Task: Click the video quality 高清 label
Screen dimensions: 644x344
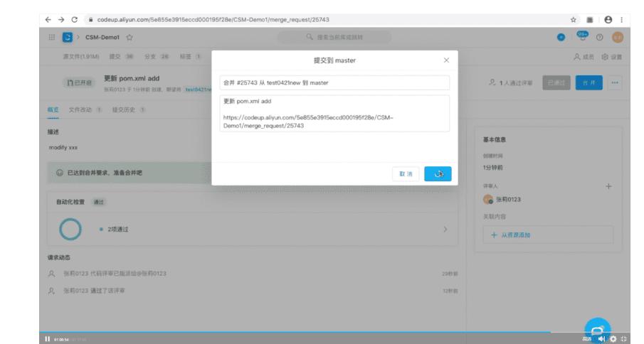Action: pos(586,339)
